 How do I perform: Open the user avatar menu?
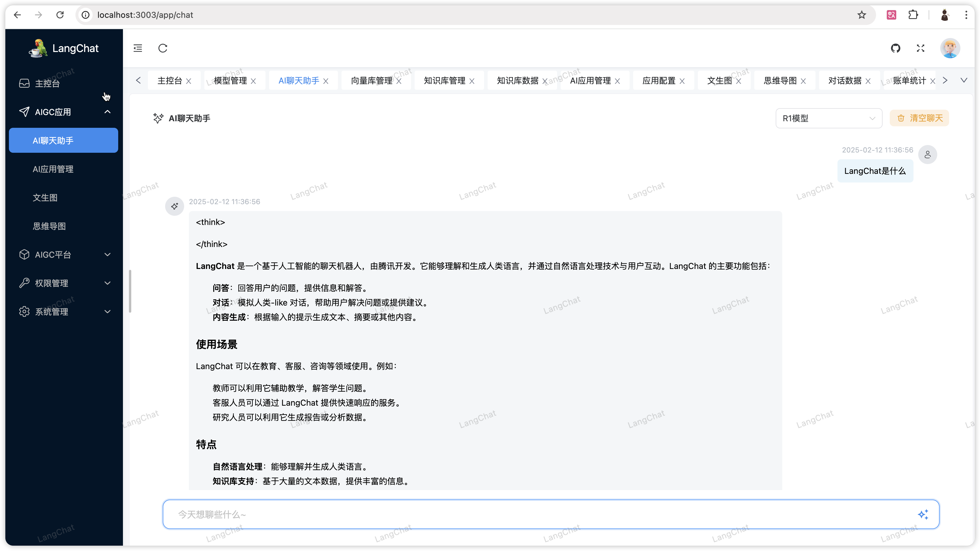coord(950,48)
